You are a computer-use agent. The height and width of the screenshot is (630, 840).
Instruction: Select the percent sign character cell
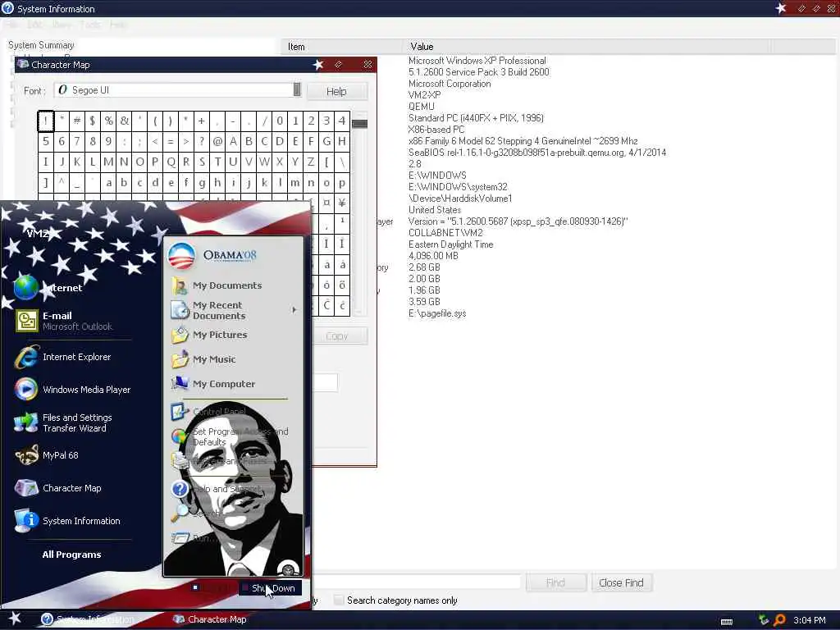(109, 121)
